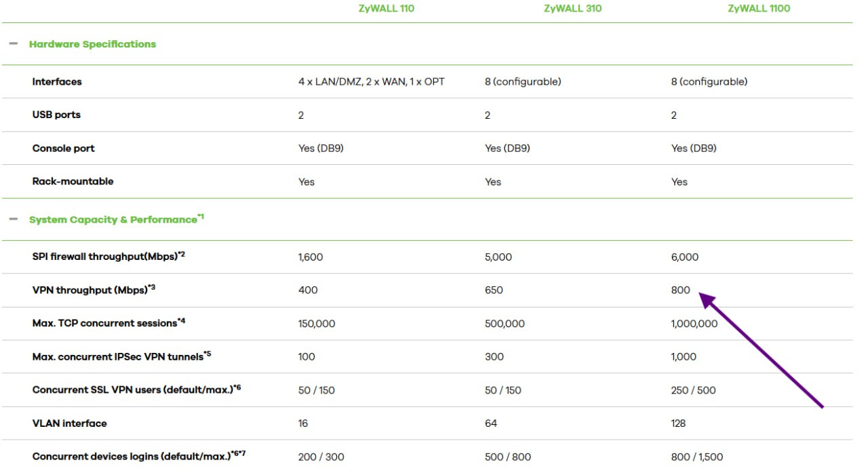Select the ZyWALL 1100 column header
Screen dimensions: 868x473
(759, 9)
